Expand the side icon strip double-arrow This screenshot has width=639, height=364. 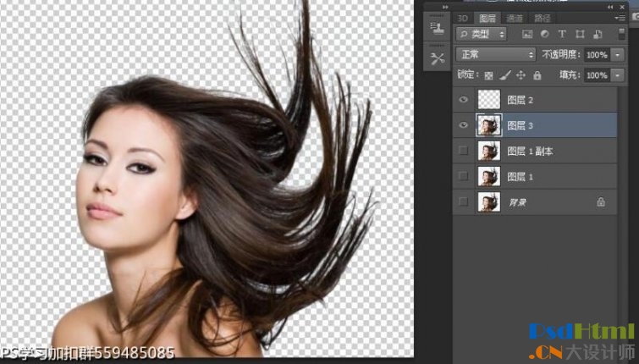445,7
